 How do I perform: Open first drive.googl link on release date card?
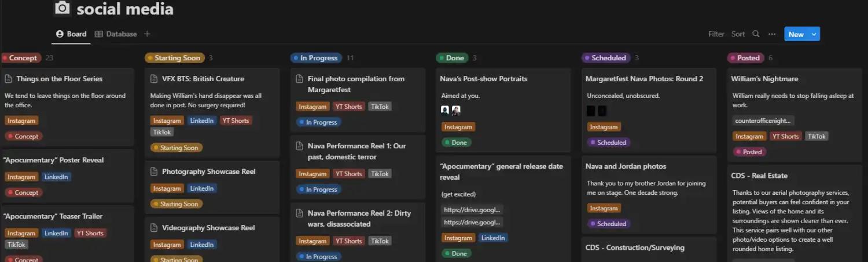pos(472,210)
